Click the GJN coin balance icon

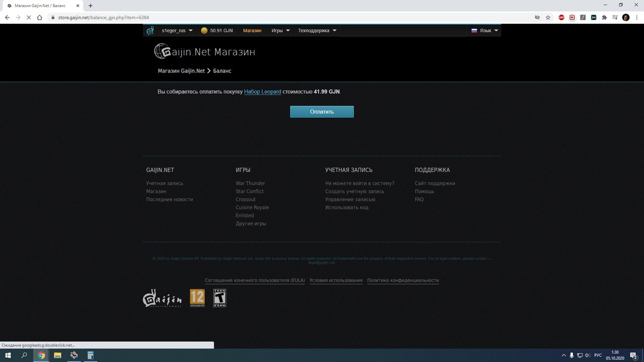[204, 31]
